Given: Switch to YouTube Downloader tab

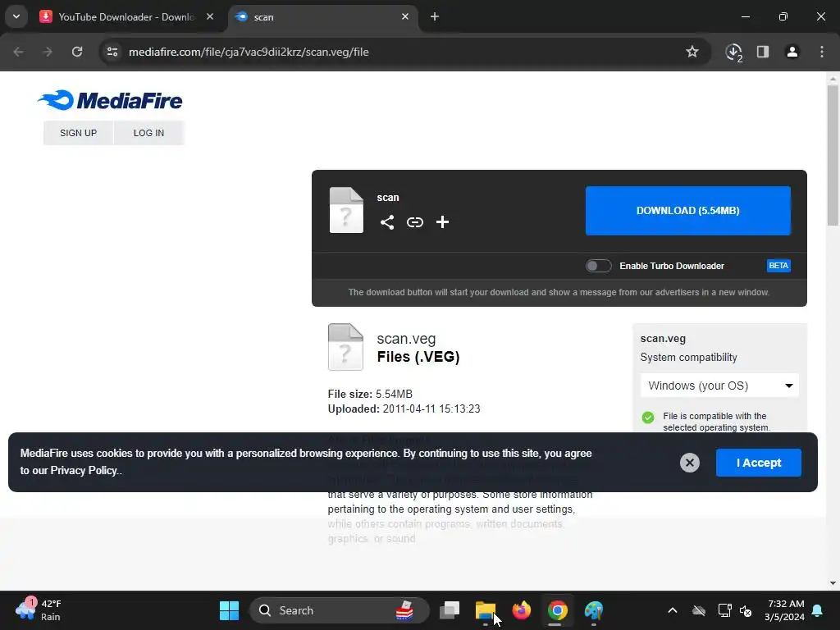Looking at the screenshot, I should point(126,16).
